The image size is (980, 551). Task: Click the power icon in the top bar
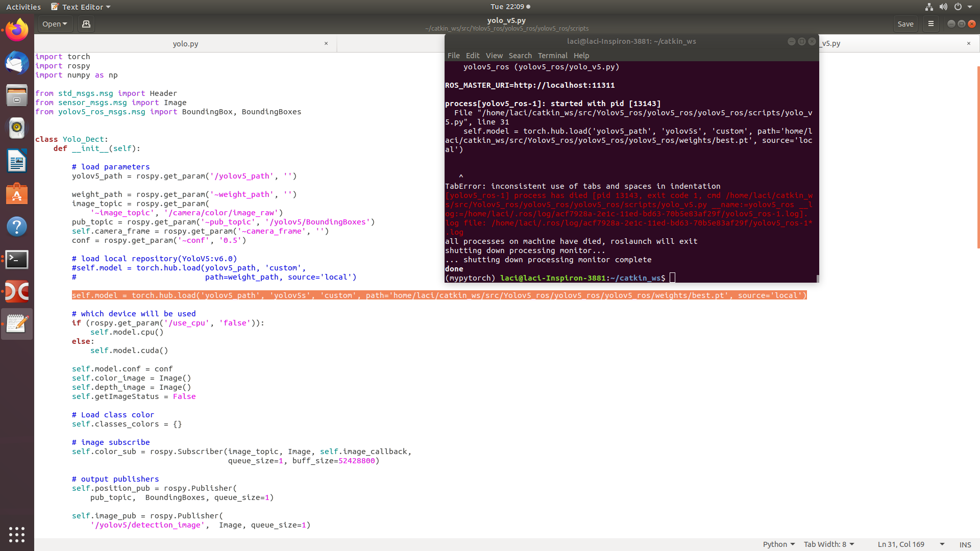click(959, 7)
